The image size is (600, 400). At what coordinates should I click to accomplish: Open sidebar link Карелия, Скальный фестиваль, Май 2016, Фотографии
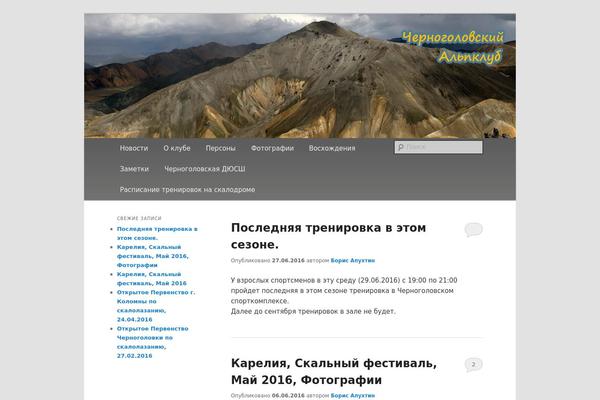pos(152,256)
